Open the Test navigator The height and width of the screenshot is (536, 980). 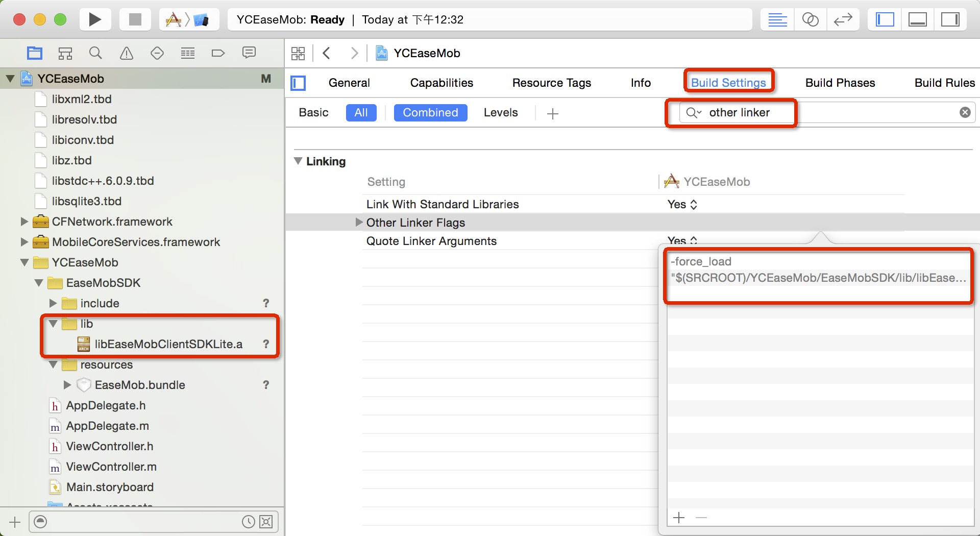157,53
